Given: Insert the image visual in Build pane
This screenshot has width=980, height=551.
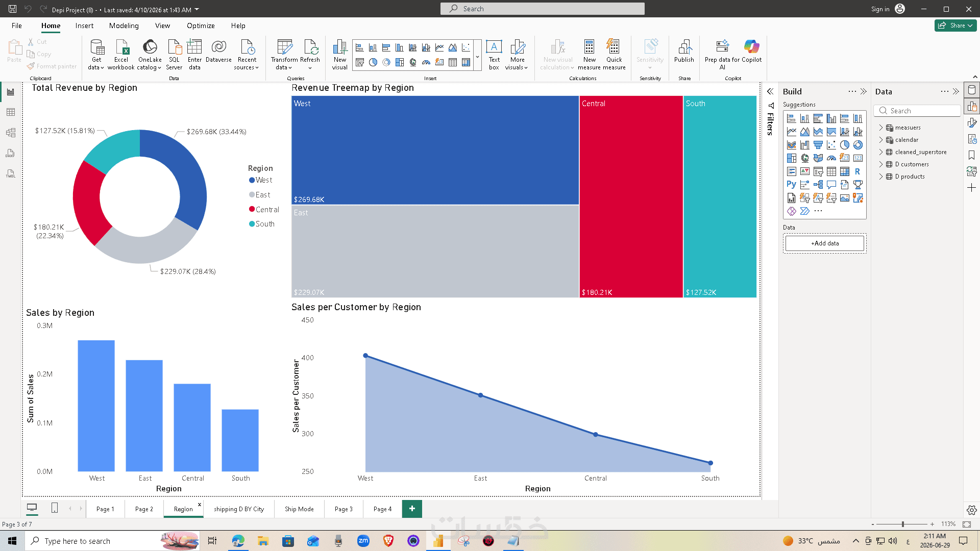Looking at the screenshot, I should (845, 197).
